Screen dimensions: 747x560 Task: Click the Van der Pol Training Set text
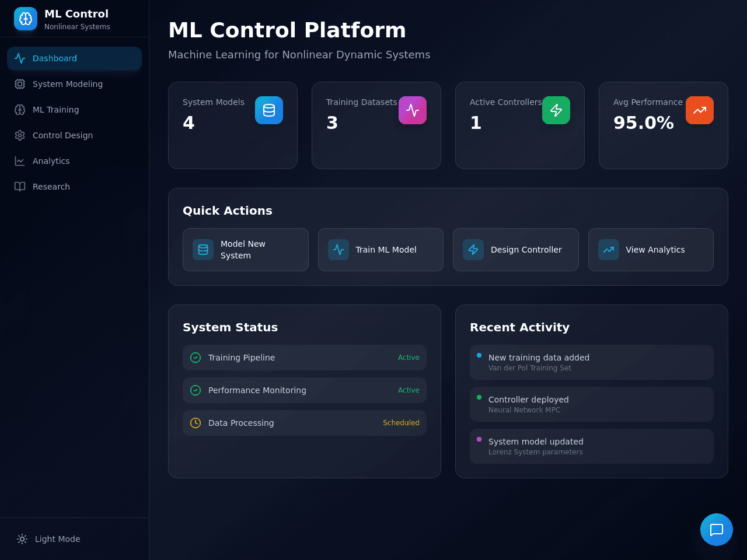tap(530, 368)
